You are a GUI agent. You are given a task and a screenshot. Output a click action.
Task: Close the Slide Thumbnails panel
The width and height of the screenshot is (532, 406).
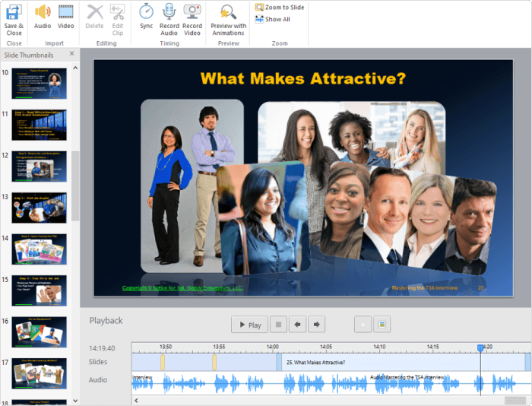pyautogui.click(x=72, y=54)
